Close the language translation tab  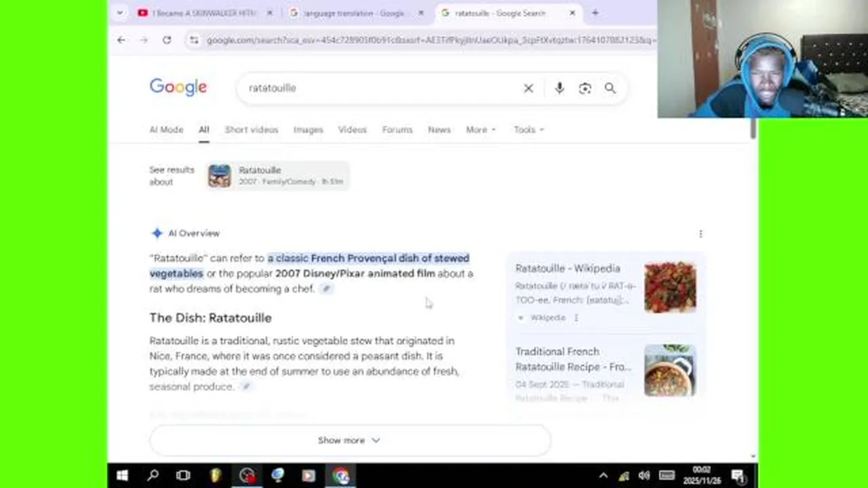(x=420, y=13)
